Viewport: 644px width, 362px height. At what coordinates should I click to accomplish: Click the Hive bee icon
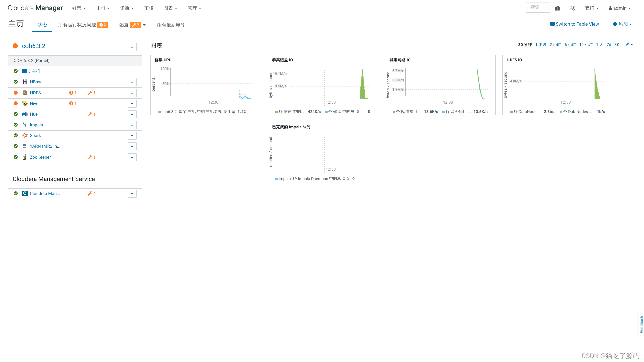(x=25, y=103)
